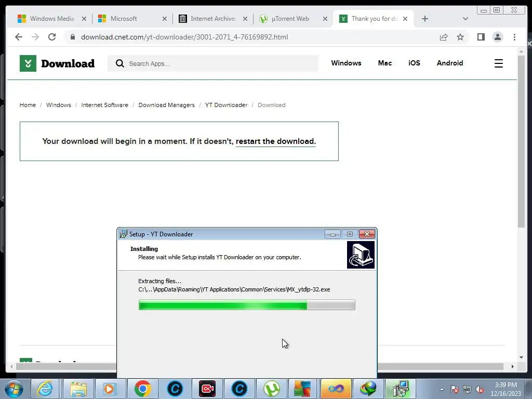Screen dimensions: 532x399
Task: Go back to the previous page
Action: (19, 37)
